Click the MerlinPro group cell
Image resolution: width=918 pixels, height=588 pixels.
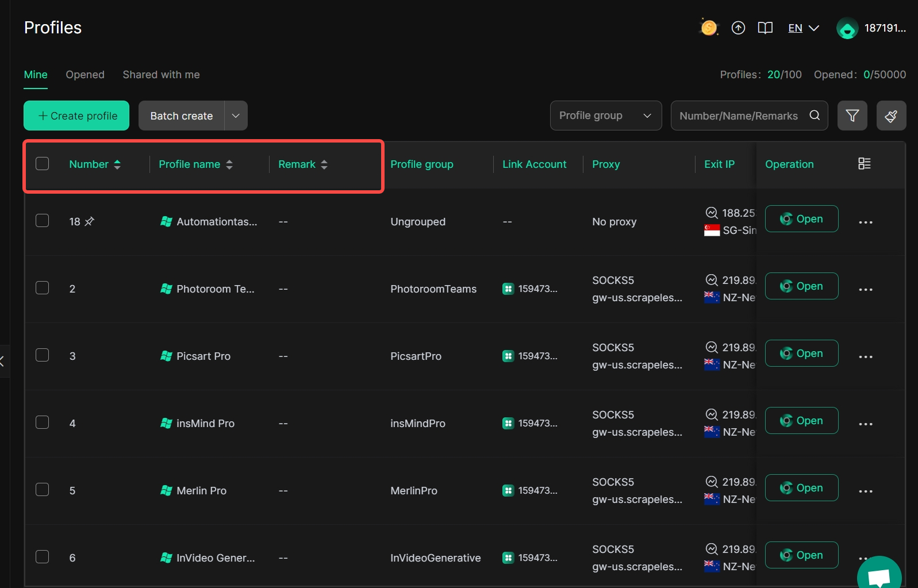click(x=414, y=491)
